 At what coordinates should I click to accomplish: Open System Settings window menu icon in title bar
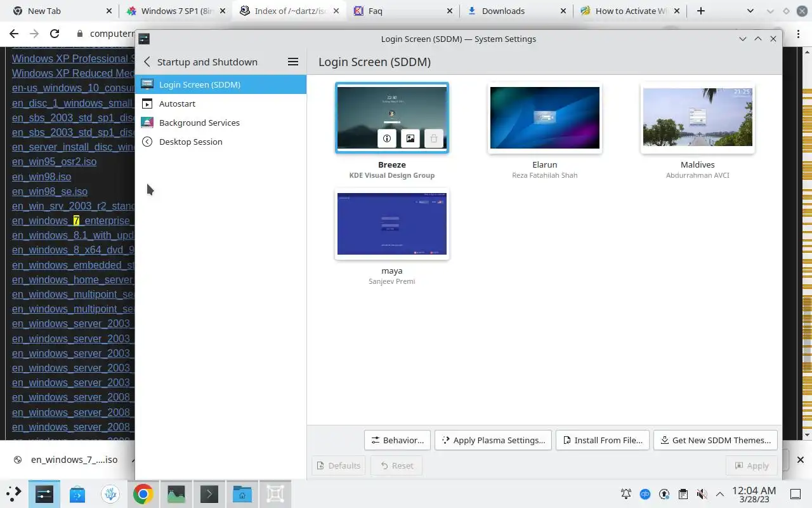[x=144, y=39]
